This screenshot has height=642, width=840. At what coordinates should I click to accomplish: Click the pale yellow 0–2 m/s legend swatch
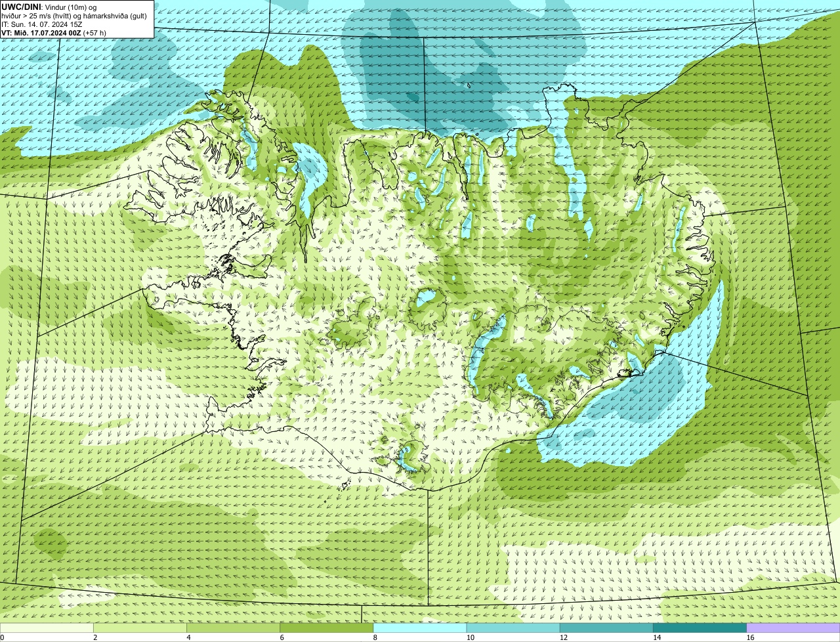(47, 628)
